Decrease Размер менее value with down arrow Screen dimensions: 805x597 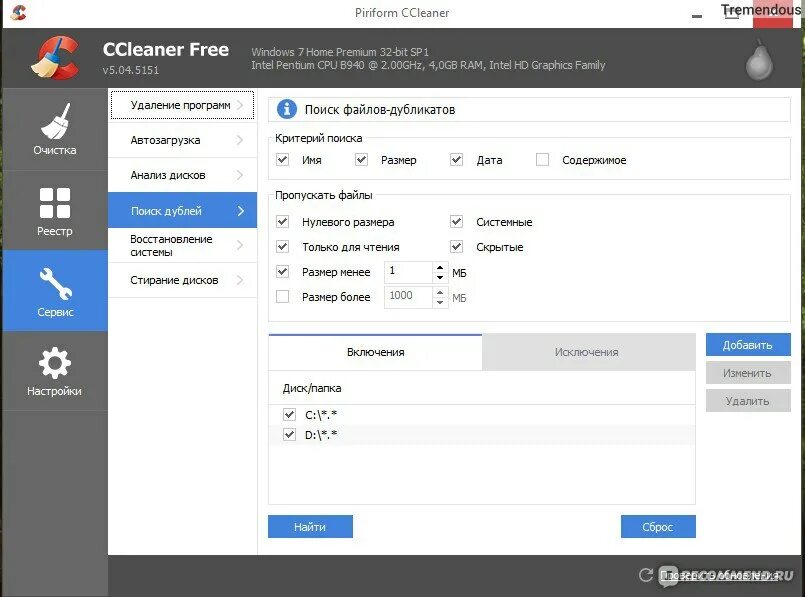point(440,277)
